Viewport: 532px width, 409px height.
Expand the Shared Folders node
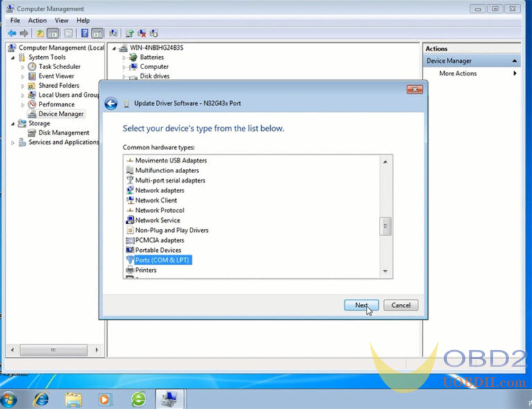(x=23, y=86)
